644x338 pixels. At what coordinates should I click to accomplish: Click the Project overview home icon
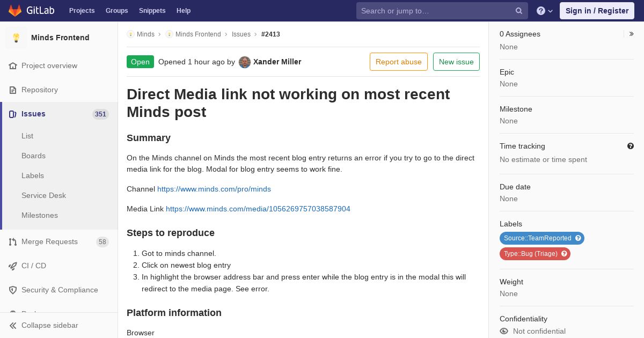pyautogui.click(x=13, y=65)
